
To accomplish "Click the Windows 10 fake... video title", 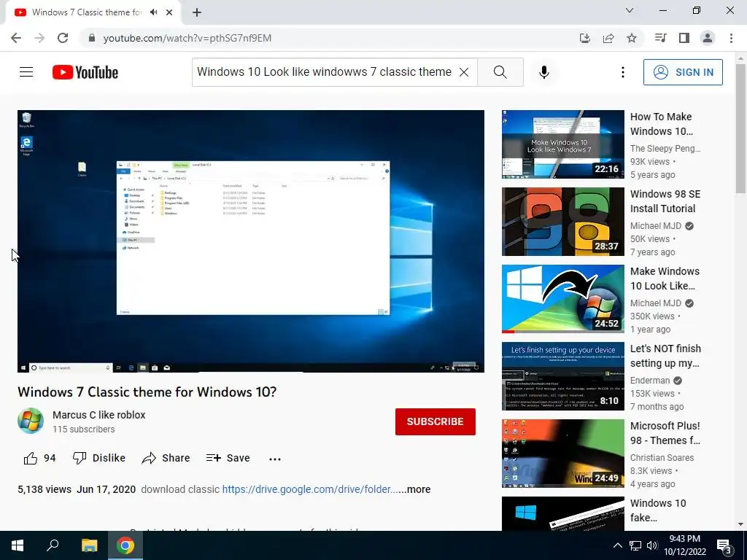I will pyautogui.click(x=658, y=510).
